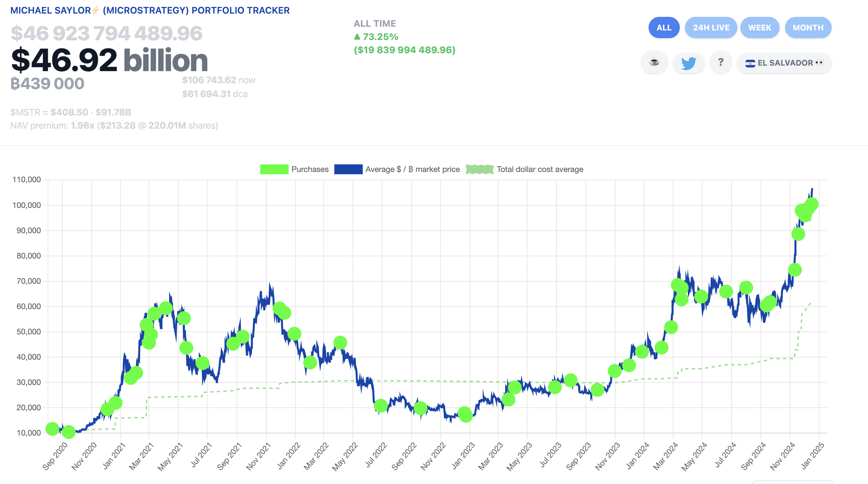The image size is (868, 484).
Task: Switch to the WEEK view
Action: [x=759, y=27]
